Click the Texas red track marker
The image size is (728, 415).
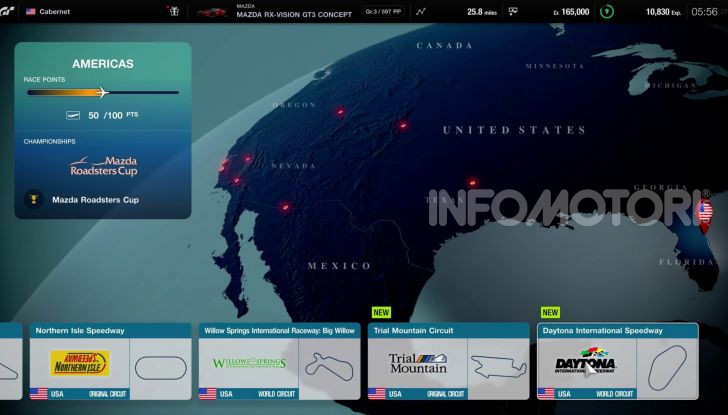pyautogui.click(x=473, y=183)
